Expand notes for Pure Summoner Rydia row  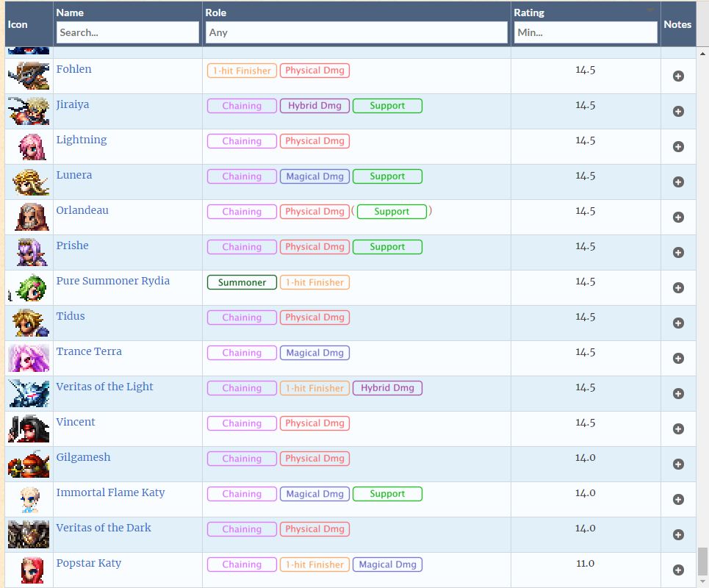[x=678, y=287]
